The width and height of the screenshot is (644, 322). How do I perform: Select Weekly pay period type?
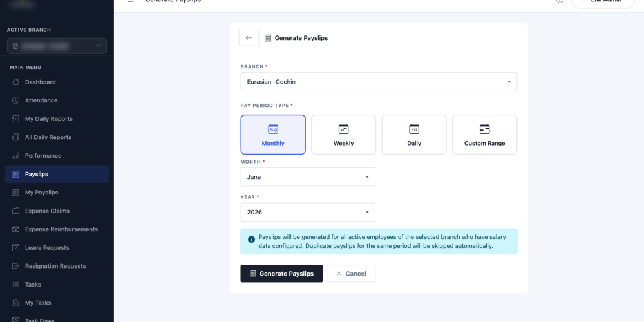343,135
